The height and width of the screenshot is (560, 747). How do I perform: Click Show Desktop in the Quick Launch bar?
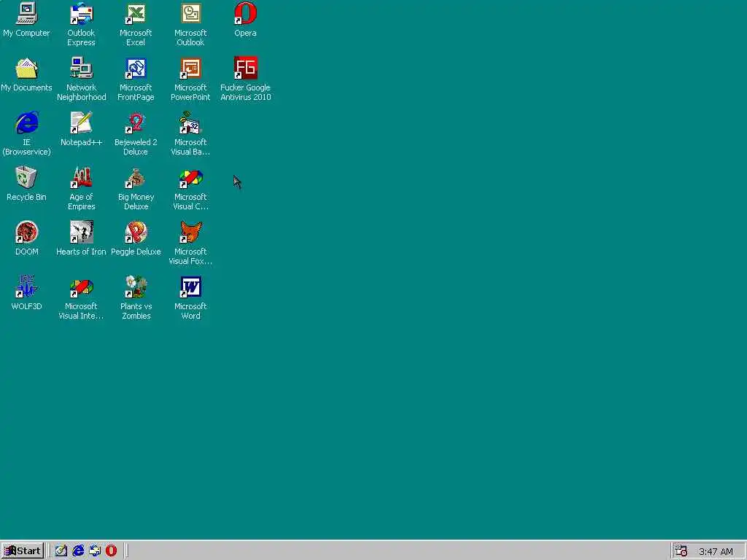61,551
